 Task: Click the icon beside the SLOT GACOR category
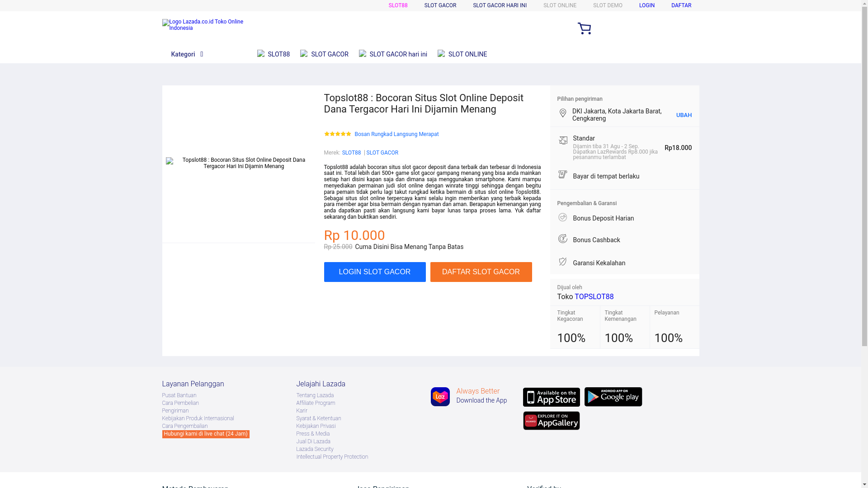pos(304,54)
